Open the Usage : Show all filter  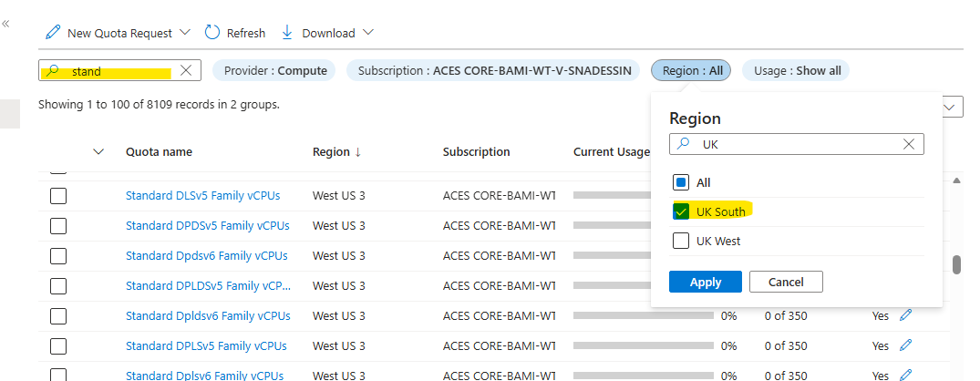coord(796,70)
